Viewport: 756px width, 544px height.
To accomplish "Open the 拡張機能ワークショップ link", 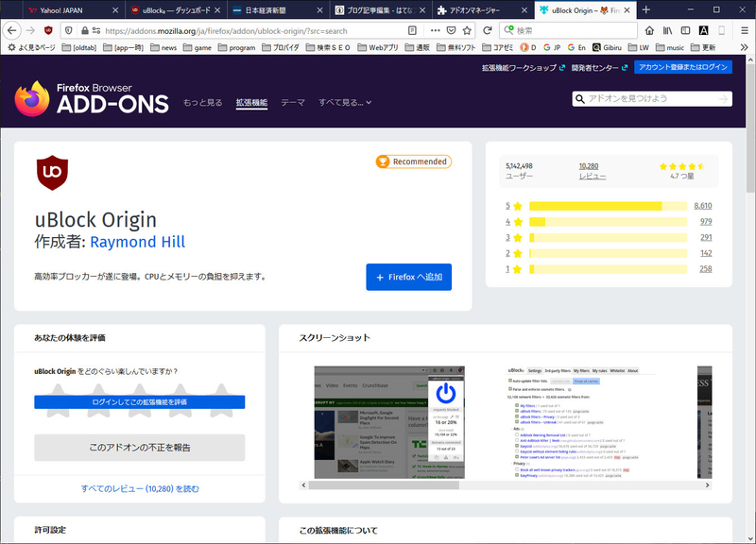I will point(524,67).
